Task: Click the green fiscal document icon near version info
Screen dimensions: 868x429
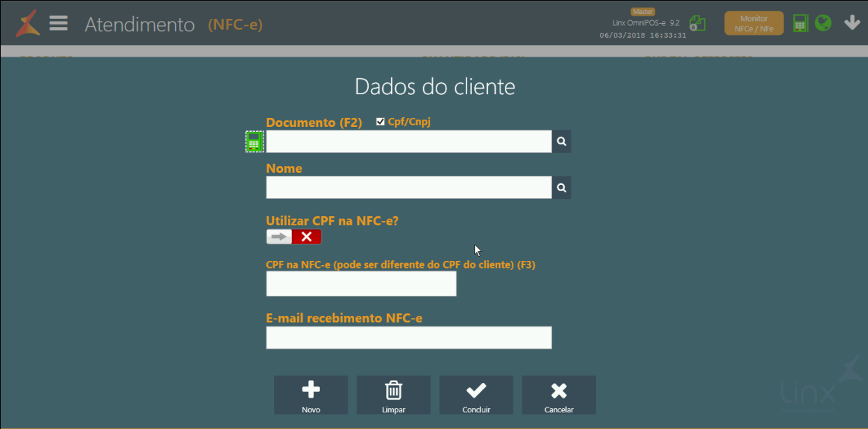Action: pyautogui.click(x=698, y=22)
